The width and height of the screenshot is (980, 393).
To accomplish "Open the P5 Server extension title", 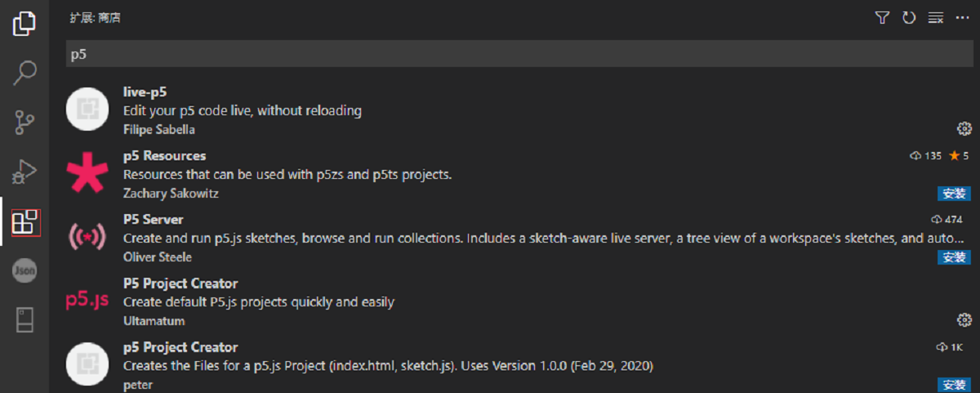I will [x=153, y=220].
